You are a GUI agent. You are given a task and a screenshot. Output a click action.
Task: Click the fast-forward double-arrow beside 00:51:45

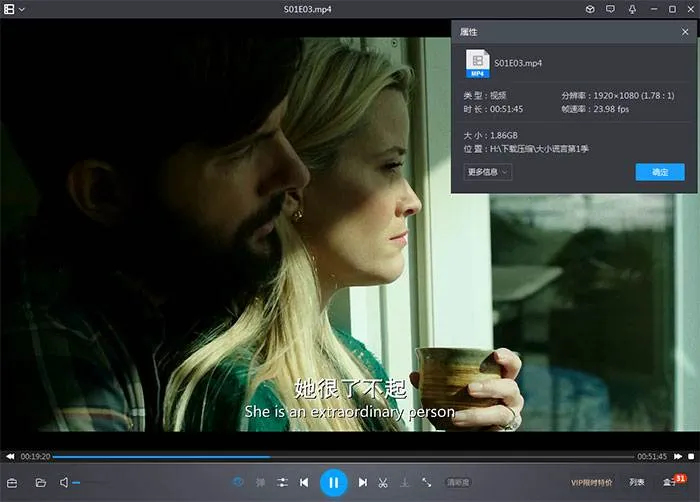pyautogui.click(x=678, y=456)
